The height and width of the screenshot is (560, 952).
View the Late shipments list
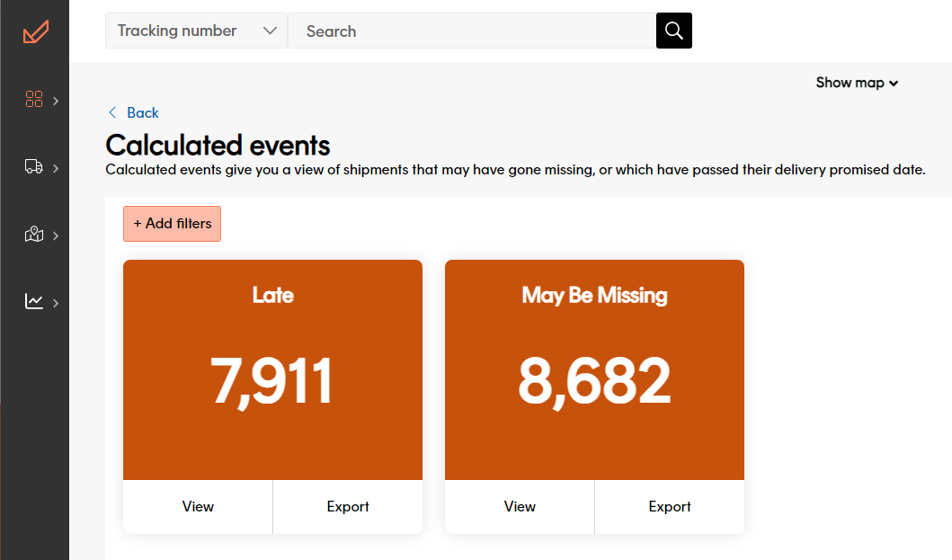pyautogui.click(x=198, y=507)
